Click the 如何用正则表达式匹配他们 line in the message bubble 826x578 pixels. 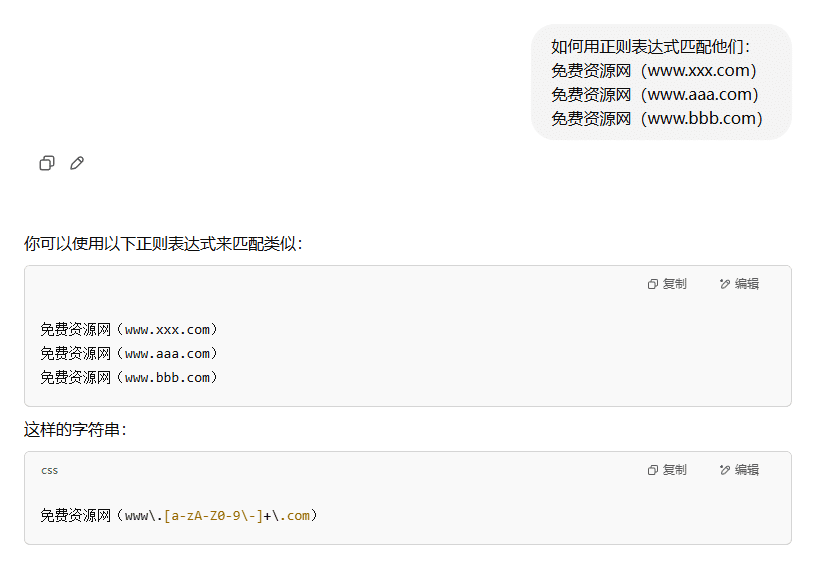[x=651, y=47]
